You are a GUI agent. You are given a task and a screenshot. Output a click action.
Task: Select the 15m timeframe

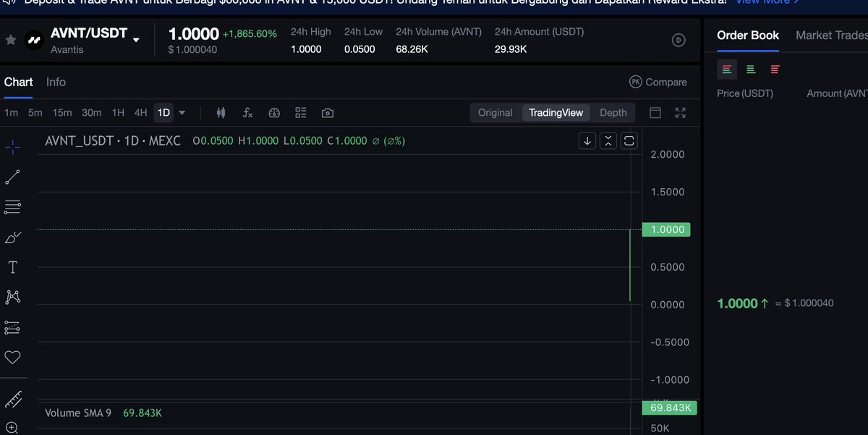coord(62,113)
